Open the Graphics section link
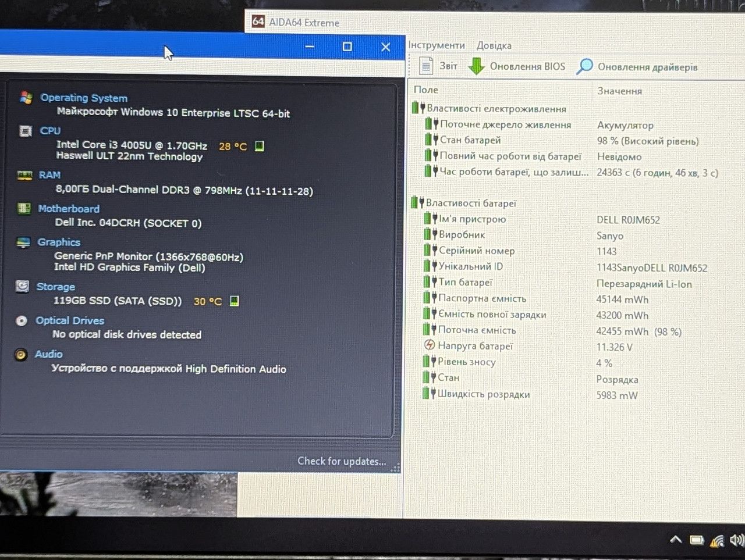 coord(59,242)
